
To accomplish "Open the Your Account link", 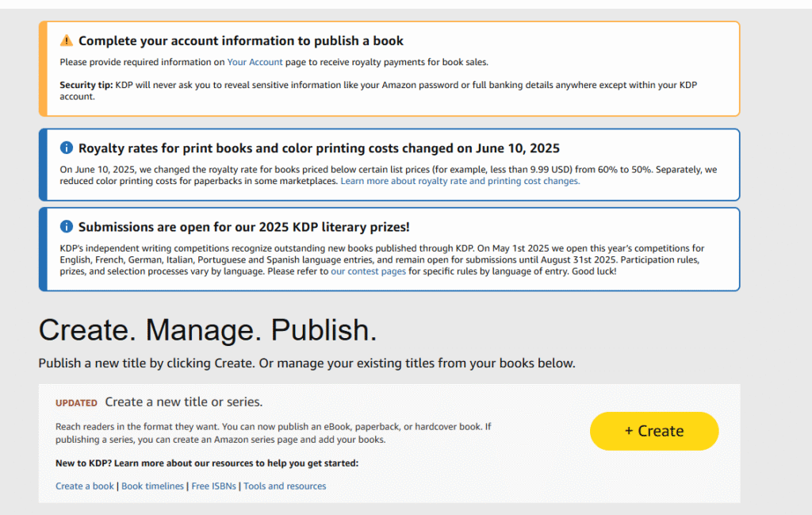I will [255, 62].
